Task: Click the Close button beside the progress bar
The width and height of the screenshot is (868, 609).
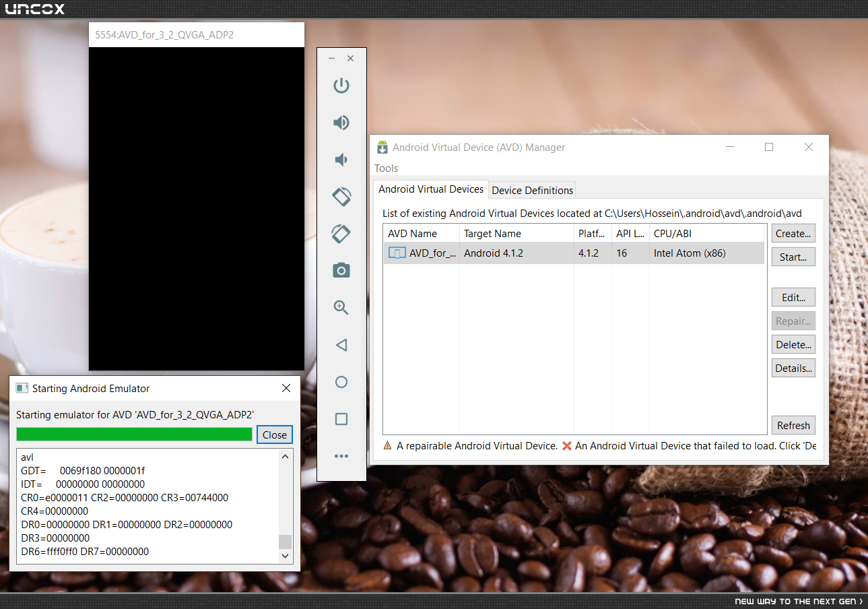Action: coord(275,435)
